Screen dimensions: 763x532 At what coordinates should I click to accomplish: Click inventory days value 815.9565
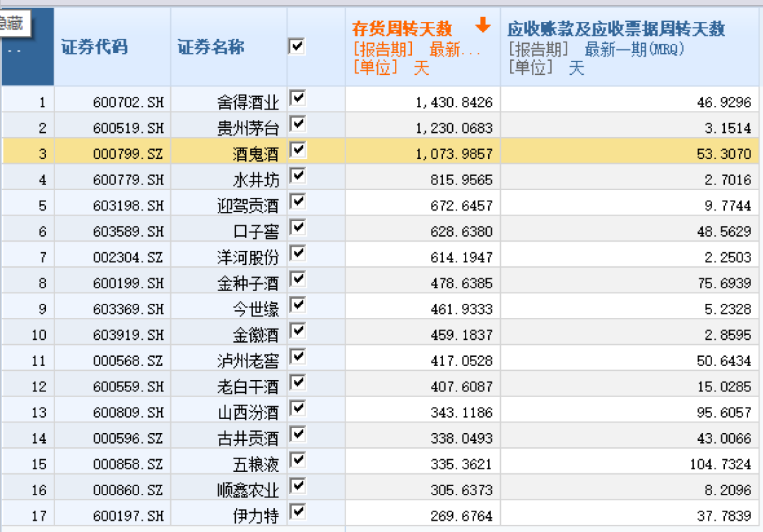coord(461,180)
